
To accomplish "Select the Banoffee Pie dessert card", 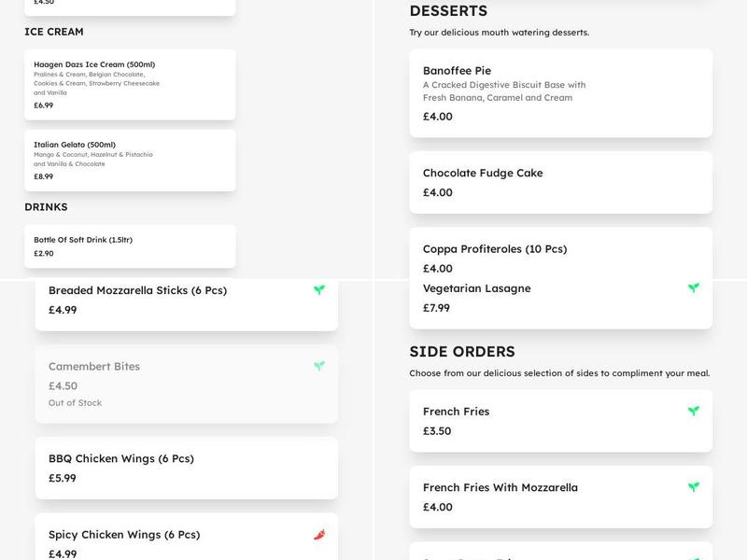I will pos(559,91).
